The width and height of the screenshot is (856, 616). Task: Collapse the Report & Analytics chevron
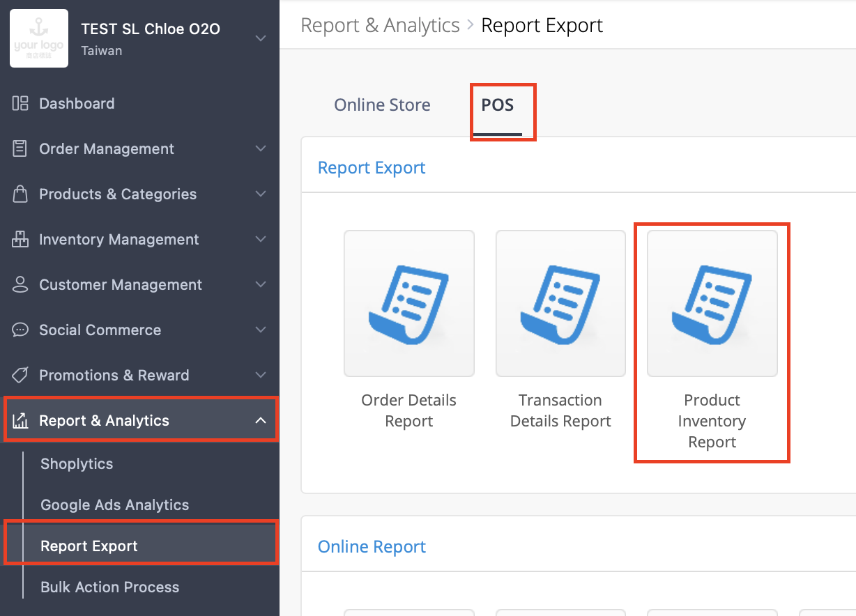[x=261, y=421]
